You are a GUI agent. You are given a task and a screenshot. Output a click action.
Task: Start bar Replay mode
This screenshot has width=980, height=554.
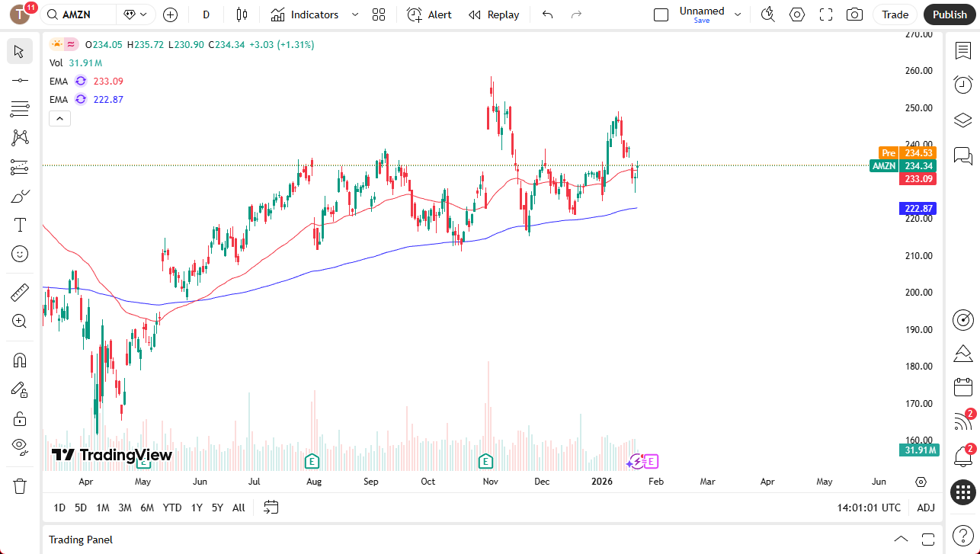click(x=494, y=14)
